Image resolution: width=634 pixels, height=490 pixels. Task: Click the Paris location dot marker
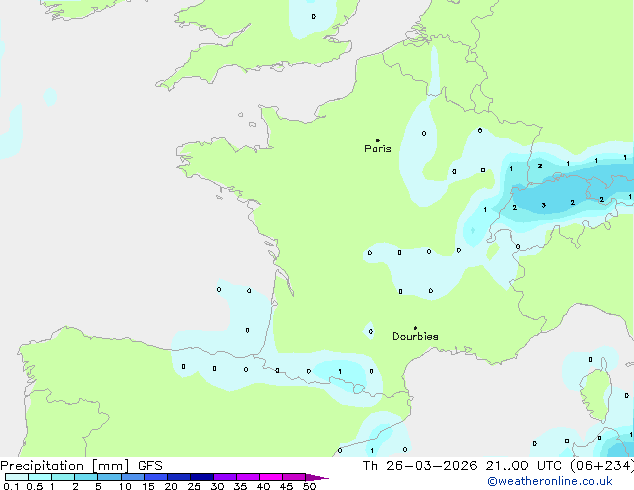click(x=378, y=140)
